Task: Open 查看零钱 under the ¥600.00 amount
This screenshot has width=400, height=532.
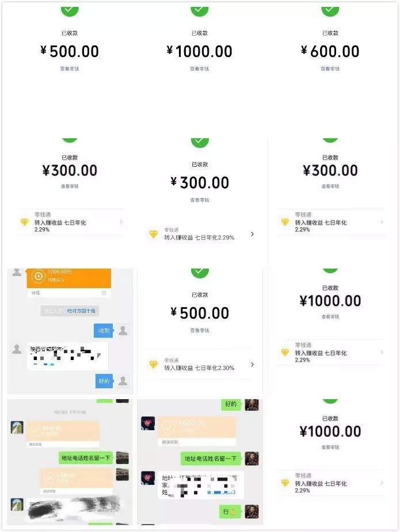Action: [x=330, y=68]
